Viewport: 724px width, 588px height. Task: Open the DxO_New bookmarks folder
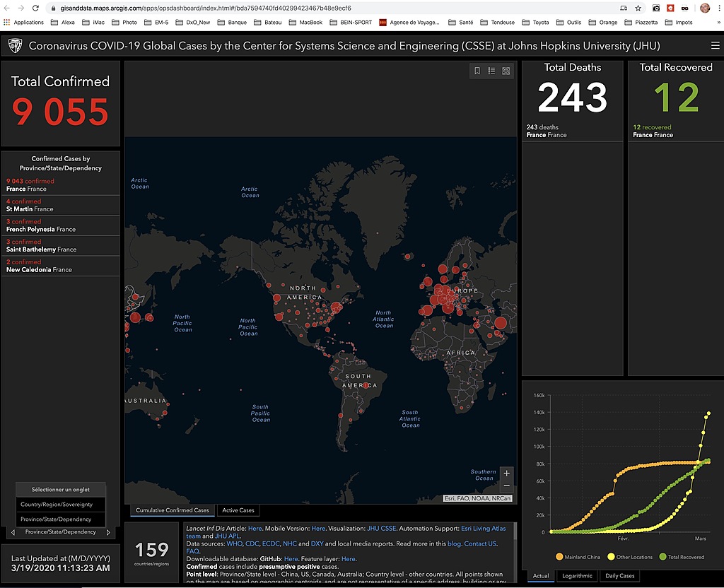pos(193,22)
